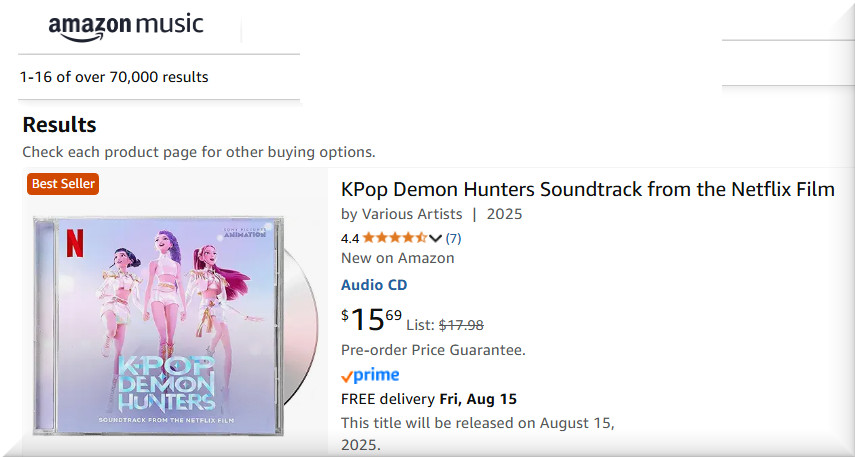Select the Audio CD format link
This screenshot has width=855, height=457.
click(374, 285)
